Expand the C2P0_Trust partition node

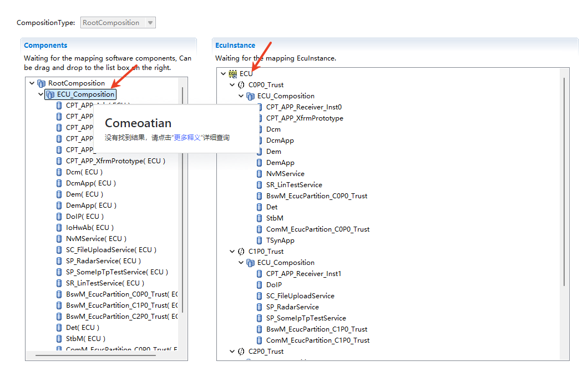click(232, 352)
